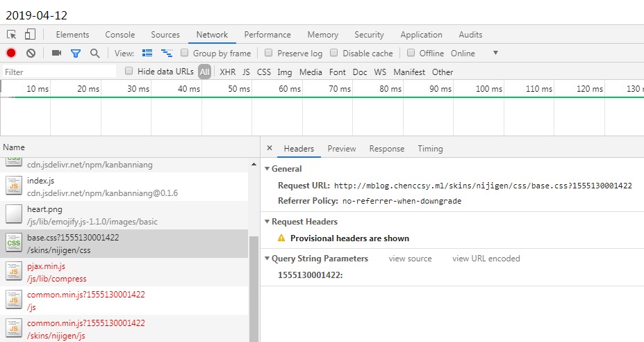Click the view URL encoded link

(x=486, y=259)
